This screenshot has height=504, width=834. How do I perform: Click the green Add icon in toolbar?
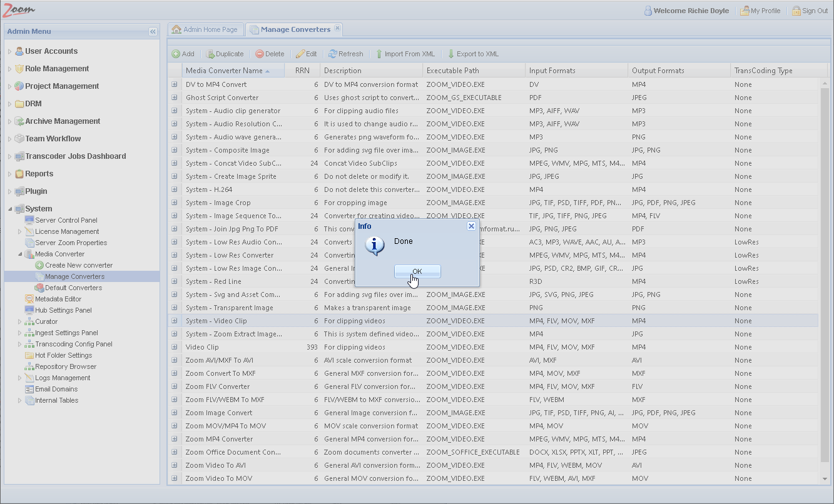pyautogui.click(x=176, y=54)
